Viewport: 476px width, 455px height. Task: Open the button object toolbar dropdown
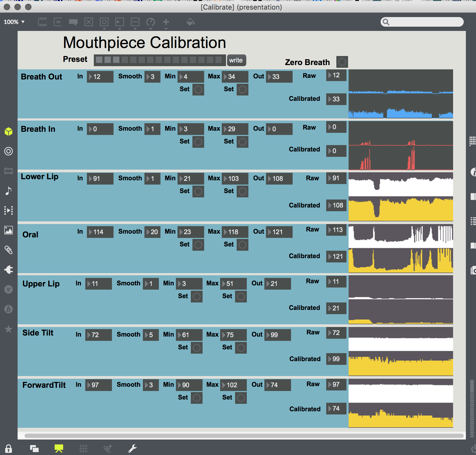click(104, 23)
